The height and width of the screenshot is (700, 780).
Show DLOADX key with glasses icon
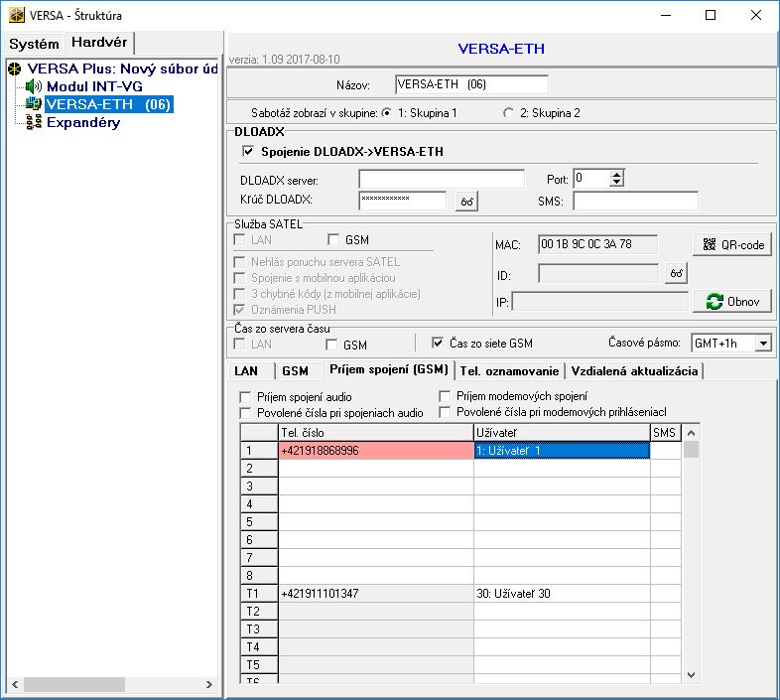pyautogui.click(x=466, y=202)
